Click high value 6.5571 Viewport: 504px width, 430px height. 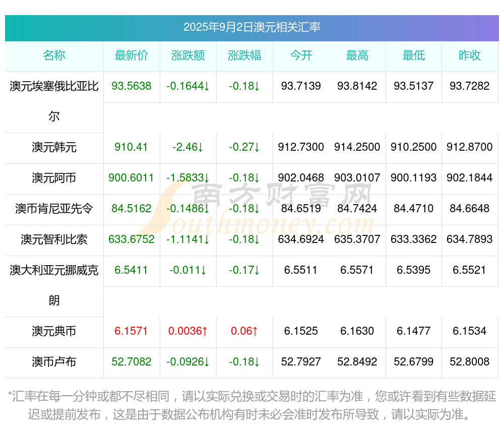[x=357, y=270]
